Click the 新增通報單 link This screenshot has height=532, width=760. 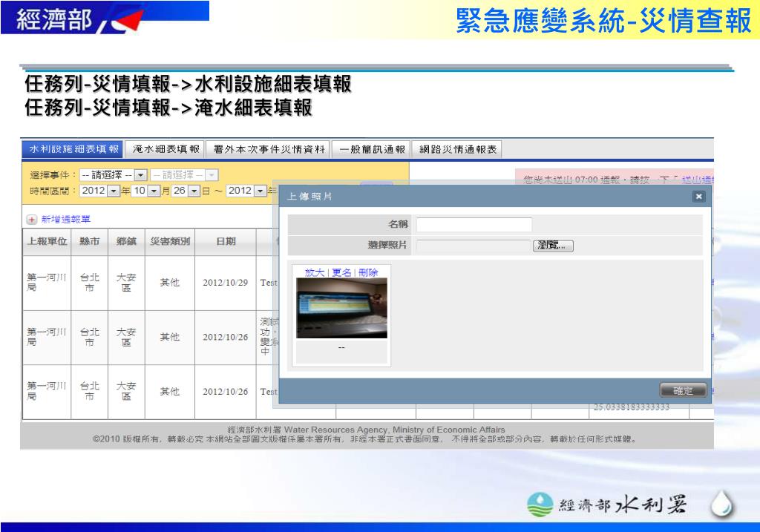(x=65, y=220)
